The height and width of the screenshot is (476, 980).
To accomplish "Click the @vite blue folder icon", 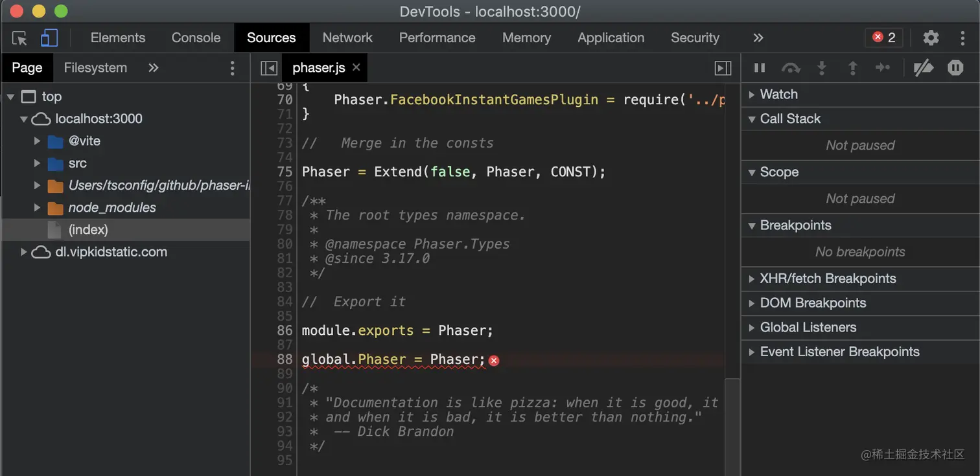I will pos(55,141).
